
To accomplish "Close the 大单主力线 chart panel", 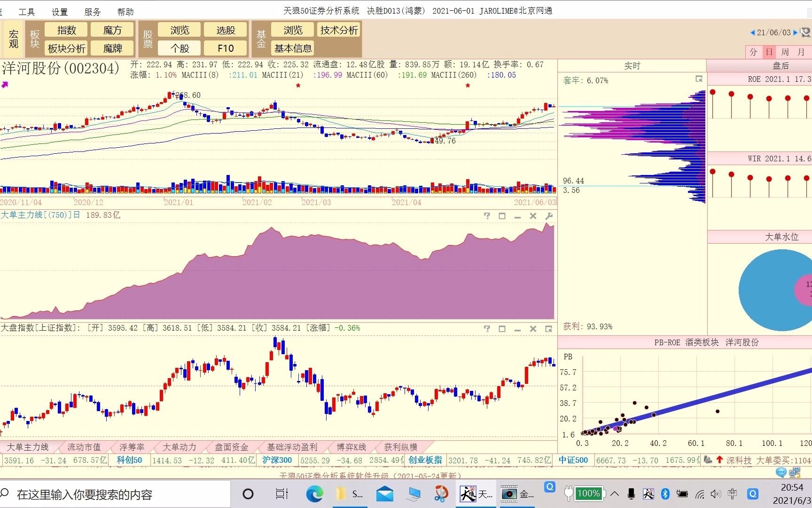I will [533, 216].
